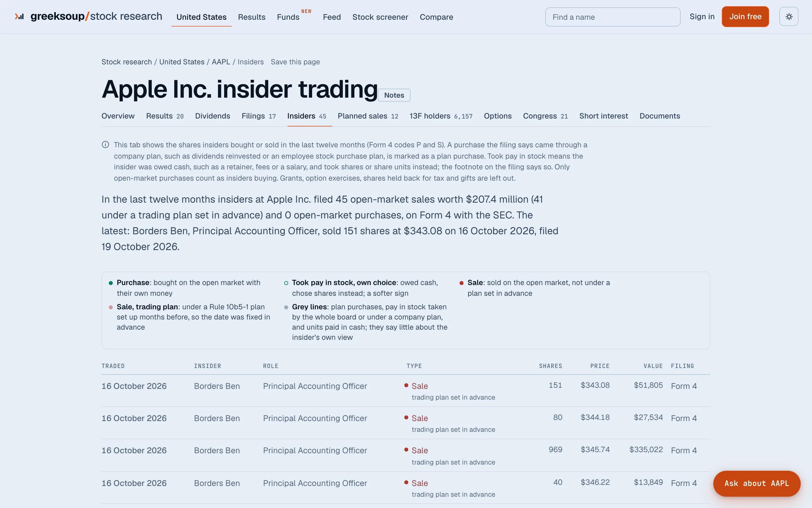The image size is (812, 508).
Task: Open the Results top navigation link
Action: [x=252, y=17]
